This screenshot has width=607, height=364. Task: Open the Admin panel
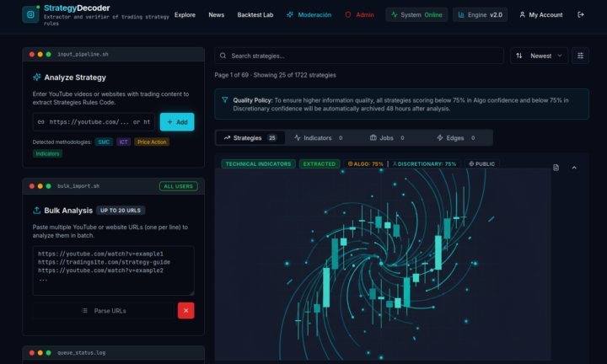tap(359, 14)
